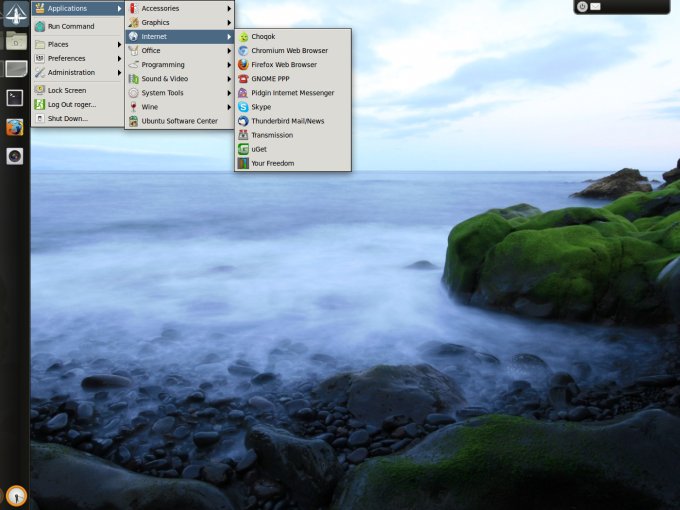Launch Firefox Web Browser menu entry
This screenshot has height=510, width=680.
(x=293, y=65)
